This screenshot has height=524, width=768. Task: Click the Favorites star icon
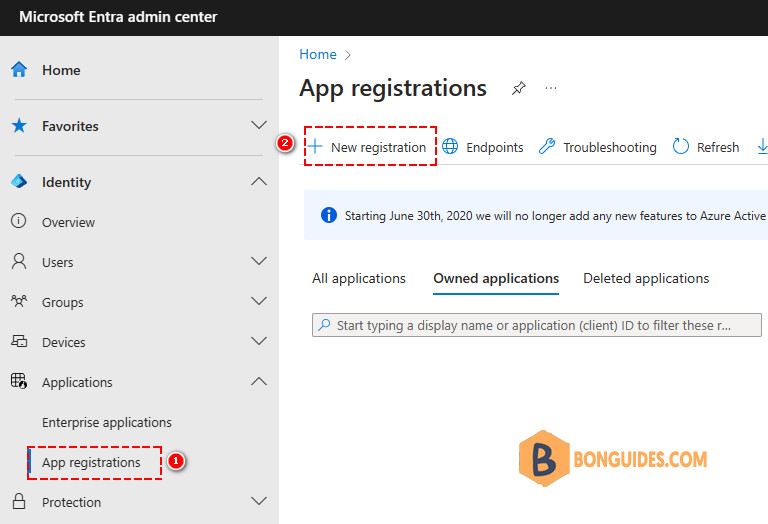19,126
